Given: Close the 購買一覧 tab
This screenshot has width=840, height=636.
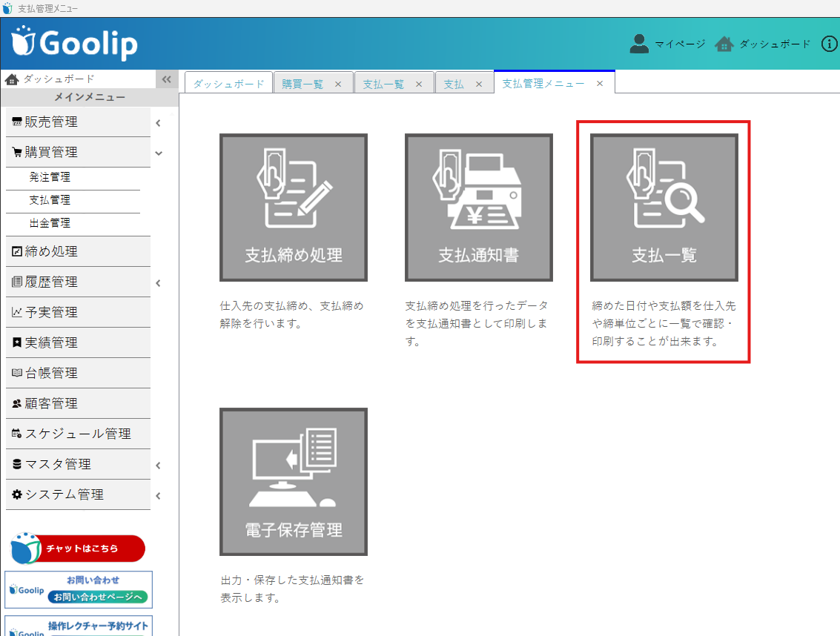Looking at the screenshot, I should click(338, 84).
